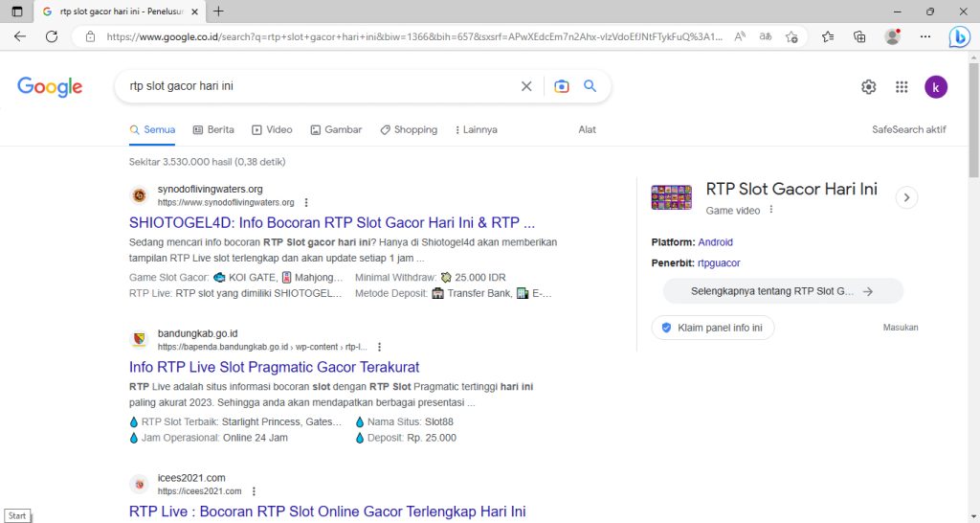Viewport: 980px width, 523px height.
Task: Open the Masukan feedback link
Action: (x=900, y=328)
